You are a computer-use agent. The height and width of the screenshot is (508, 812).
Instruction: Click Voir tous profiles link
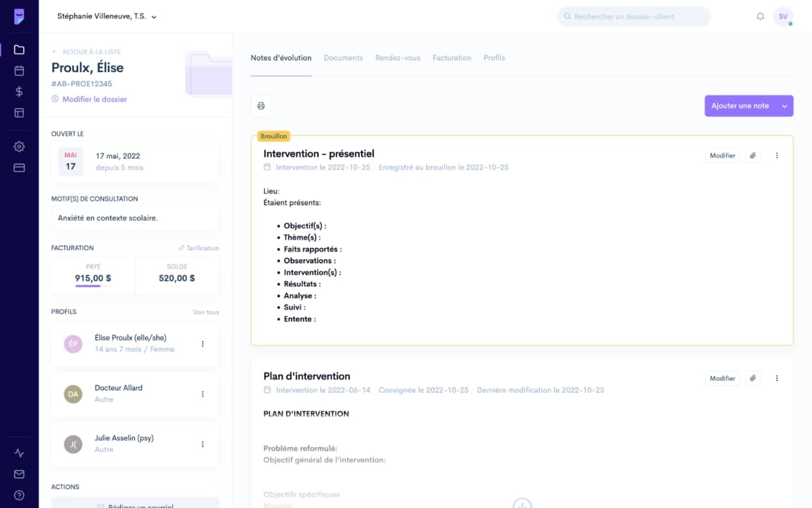206,312
